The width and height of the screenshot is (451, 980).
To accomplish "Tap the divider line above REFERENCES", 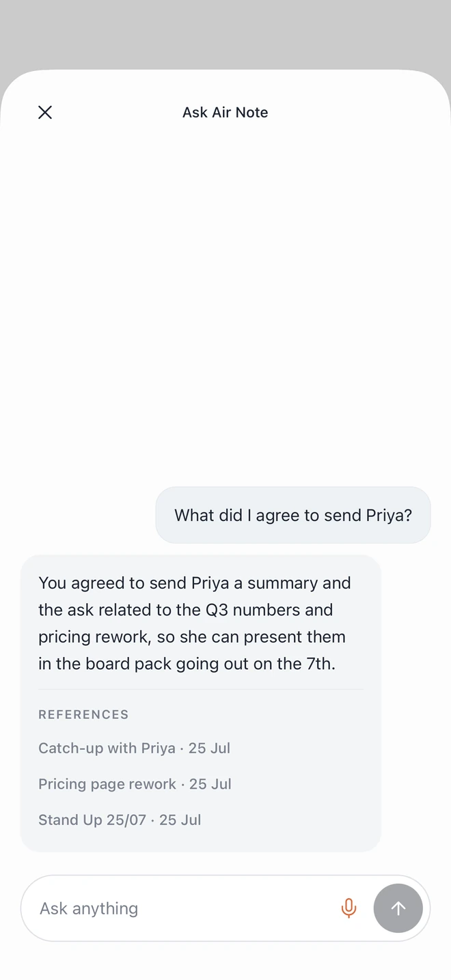I will point(200,689).
